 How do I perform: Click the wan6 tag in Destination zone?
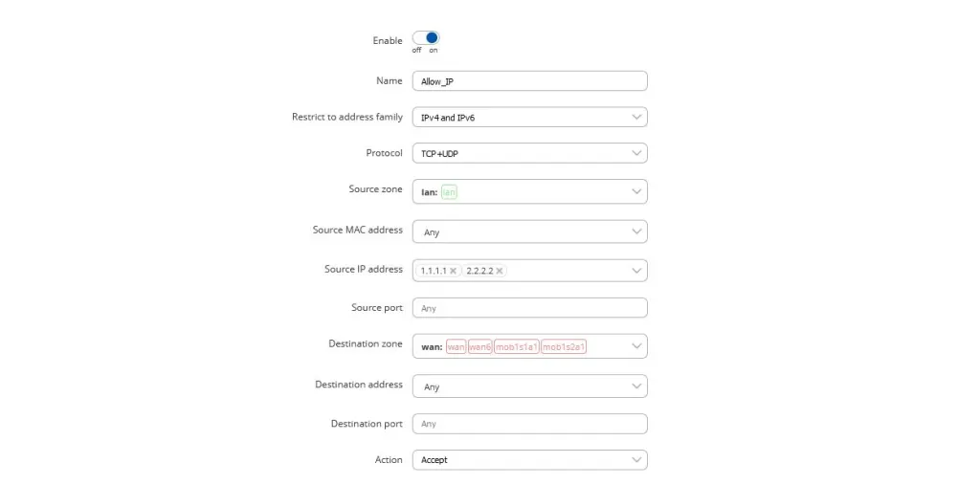point(480,347)
